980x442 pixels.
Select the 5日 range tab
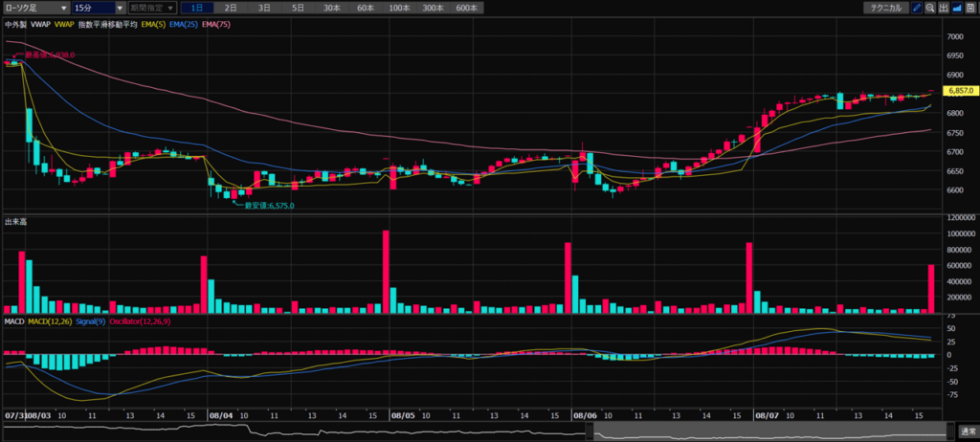(x=299, y=8)
